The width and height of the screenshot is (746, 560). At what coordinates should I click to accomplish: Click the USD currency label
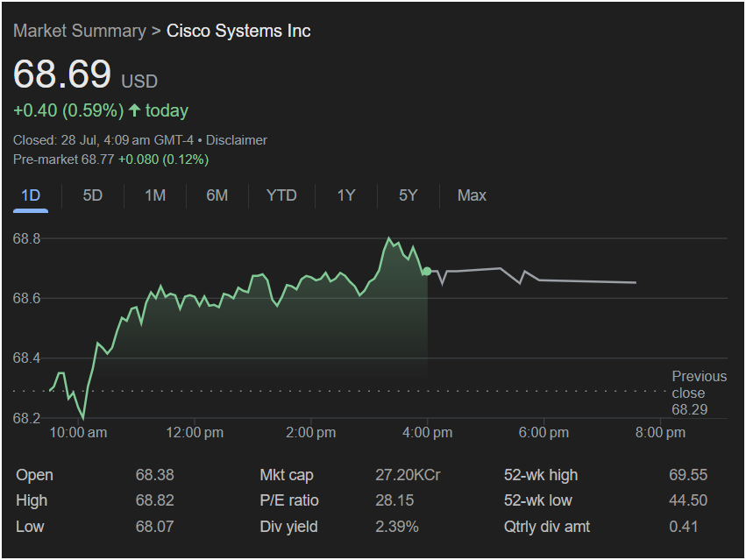tap(139, 82)
